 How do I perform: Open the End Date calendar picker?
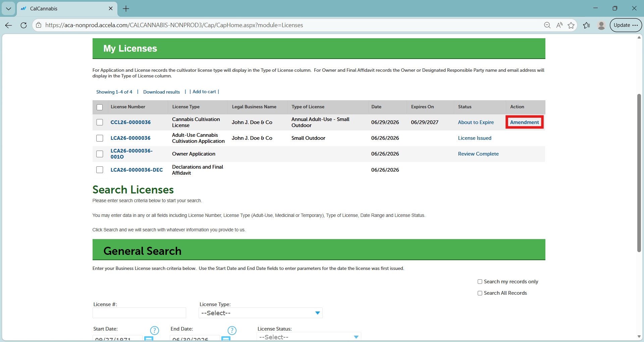click(226, 339)
